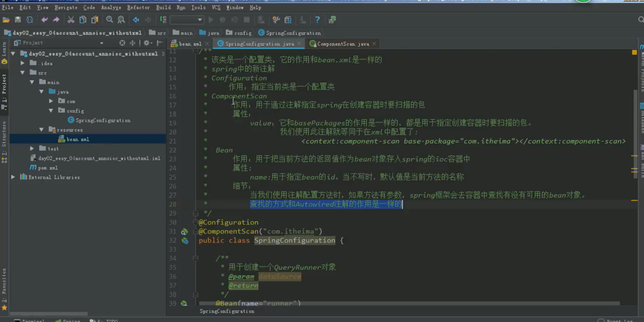Click the config breadcrumb in navigation bar
Screen dimensions: 644x322
[x=242, y=33]
